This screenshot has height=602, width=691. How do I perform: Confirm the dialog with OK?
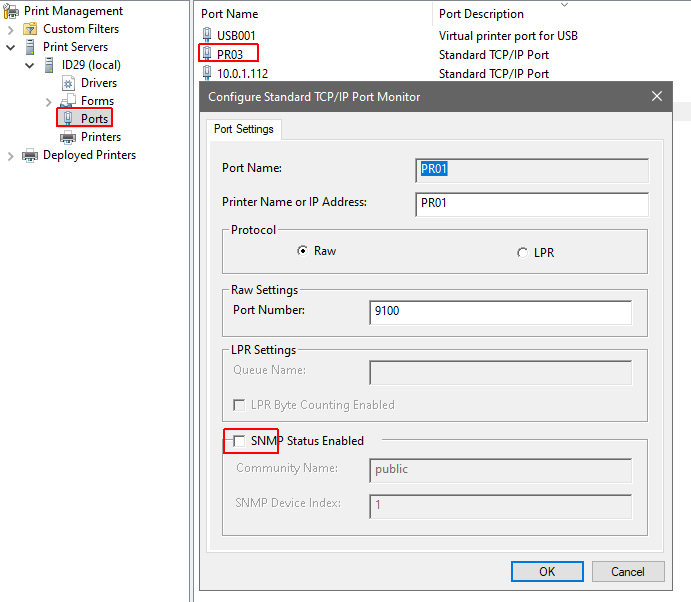[x=547, y=572]
